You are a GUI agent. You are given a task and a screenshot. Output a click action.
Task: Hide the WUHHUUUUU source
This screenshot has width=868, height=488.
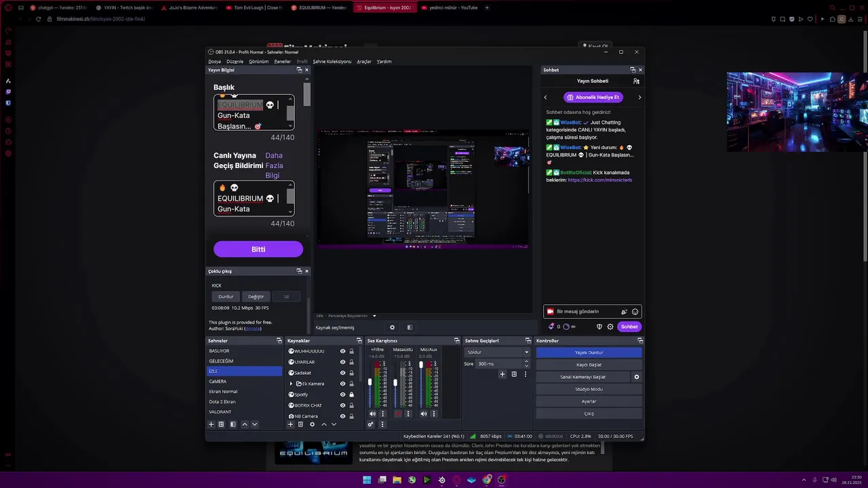pos(342,351)
